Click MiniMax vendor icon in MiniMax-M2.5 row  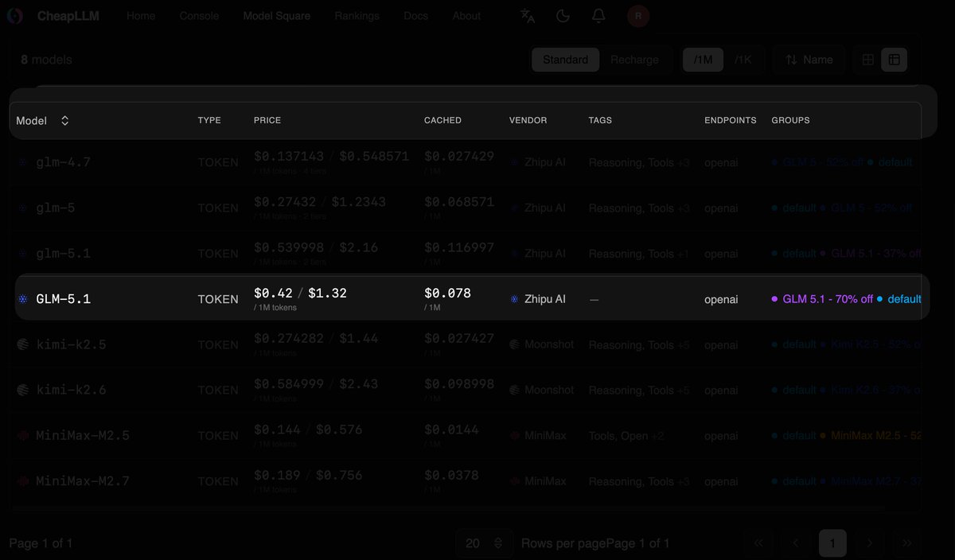point(515,436)
